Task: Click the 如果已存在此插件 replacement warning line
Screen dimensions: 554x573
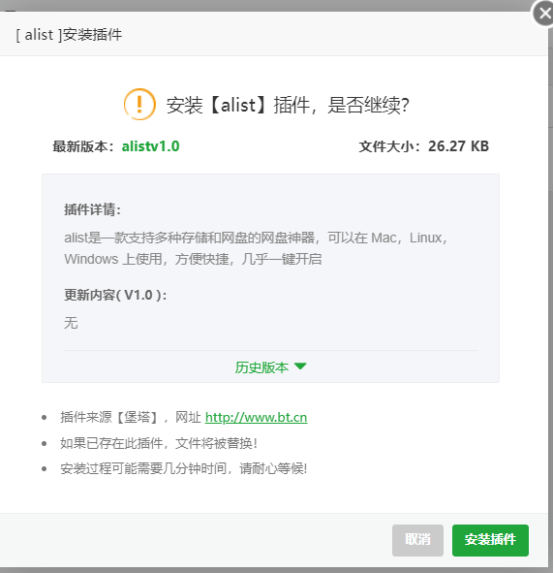Action: [159, 443]
